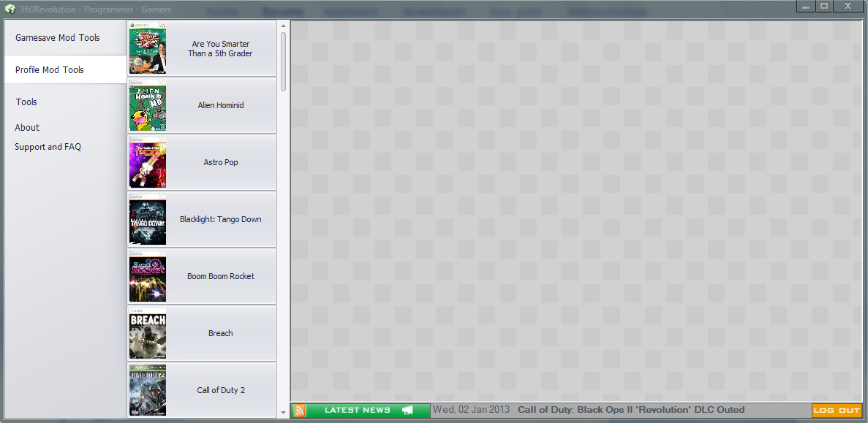Click the Latest News green banner
Screen dimensions: 868x423
[x=358, y=411]
